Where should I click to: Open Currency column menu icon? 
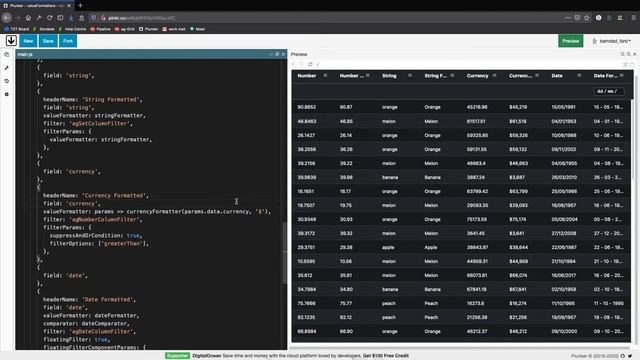495,76
